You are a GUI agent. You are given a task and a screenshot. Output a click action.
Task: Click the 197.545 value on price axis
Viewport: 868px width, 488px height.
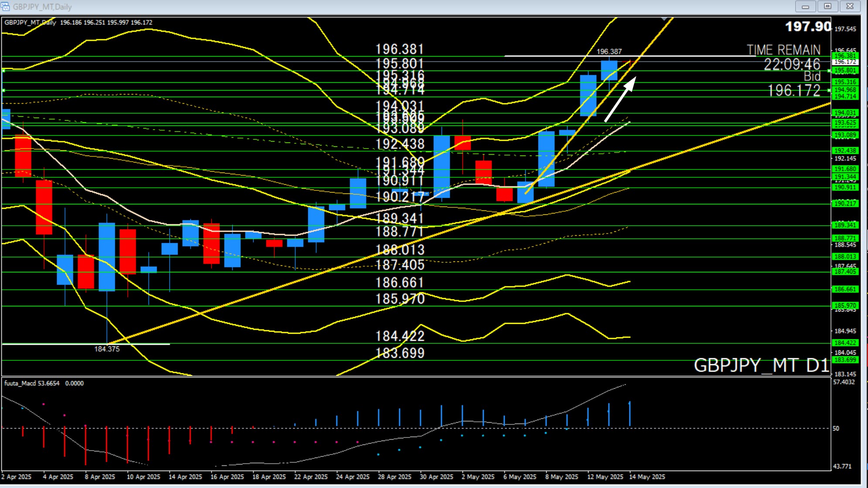tap(845, 29)
